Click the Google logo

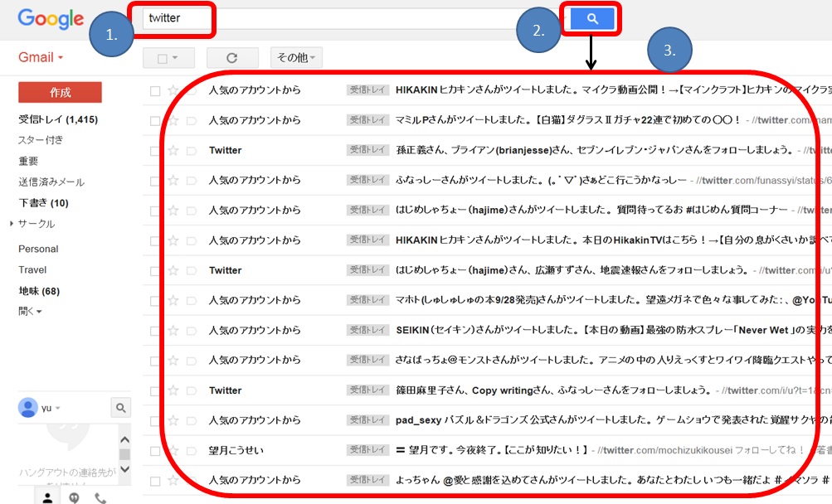(x=49, y=17)
